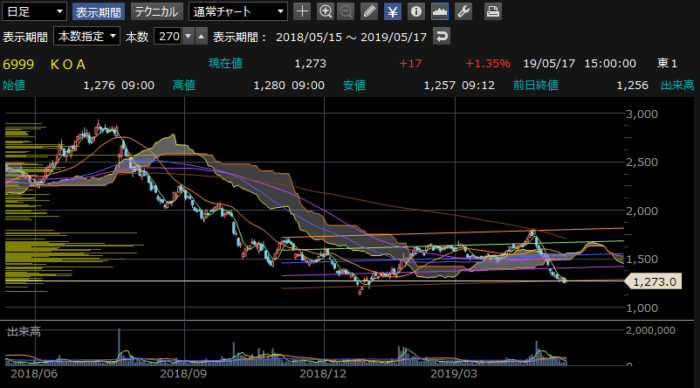Click the 1,273.0 current price label
The image size is (700, 388).
point(654,282)
